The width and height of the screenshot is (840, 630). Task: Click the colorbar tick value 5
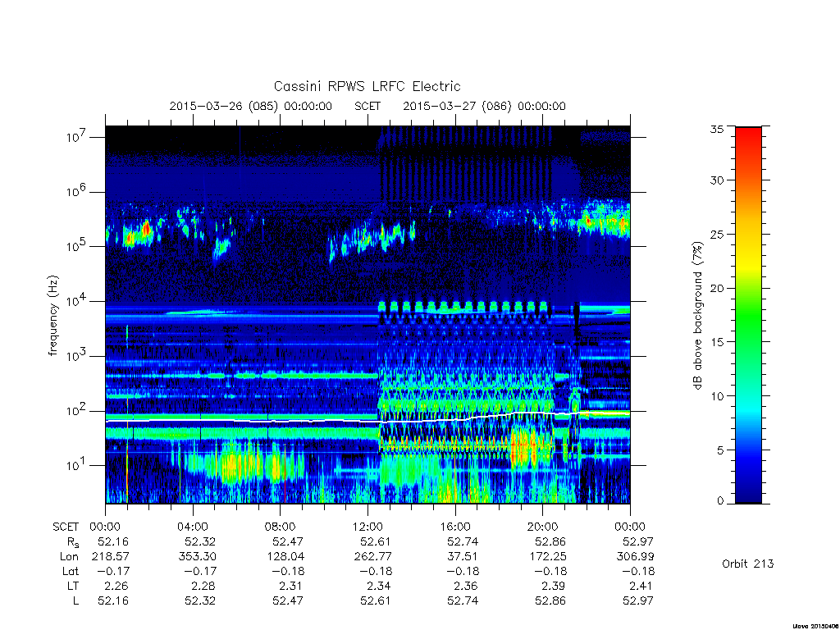click(719, 450)
